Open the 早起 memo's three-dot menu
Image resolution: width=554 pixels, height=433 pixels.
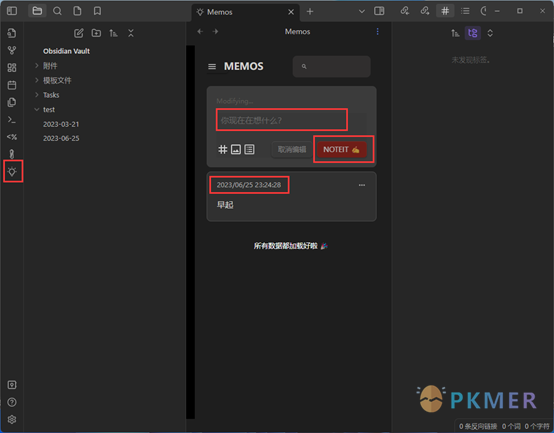(362, 185)
